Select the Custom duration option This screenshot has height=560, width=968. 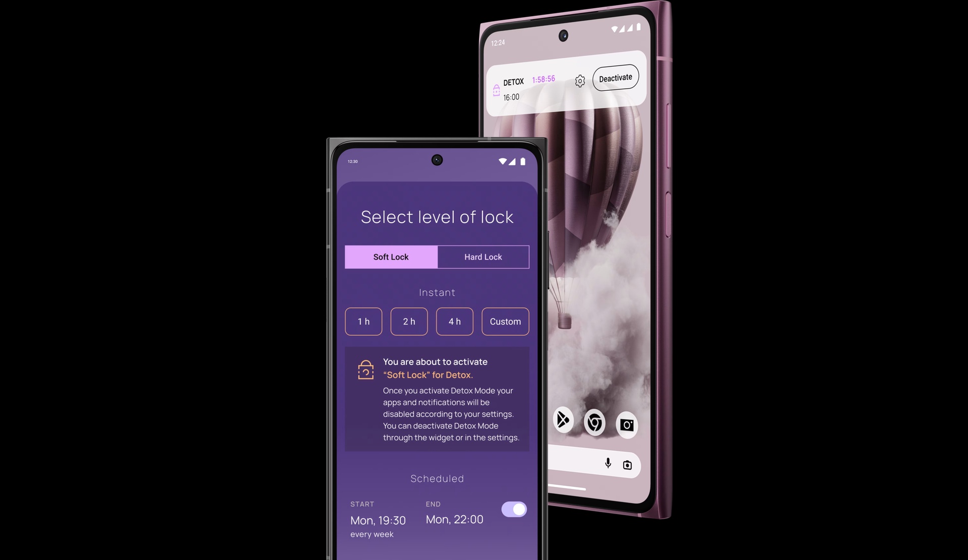[504, 322]
